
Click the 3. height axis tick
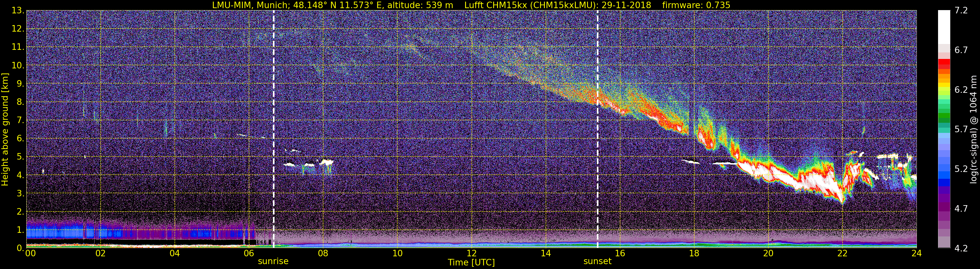pyautogui.click(x=20, y=193)
